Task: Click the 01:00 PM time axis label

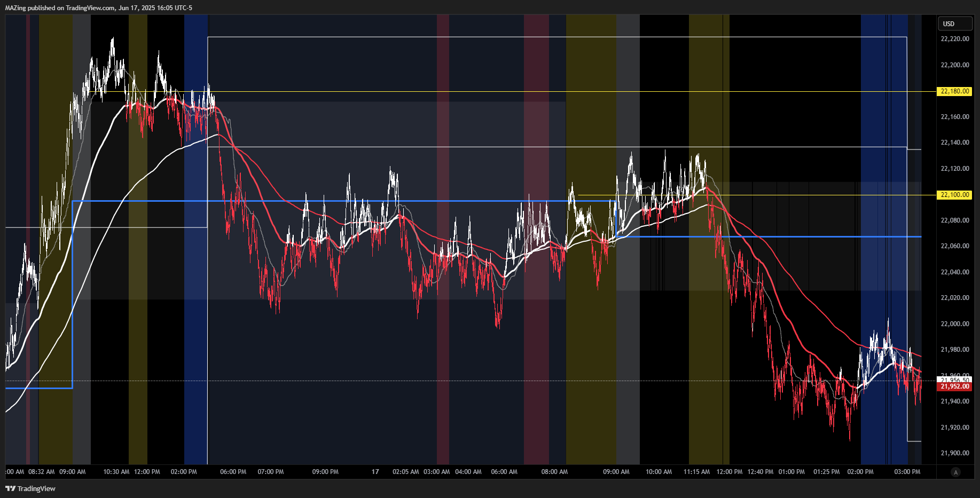Action: coord(791,472)
